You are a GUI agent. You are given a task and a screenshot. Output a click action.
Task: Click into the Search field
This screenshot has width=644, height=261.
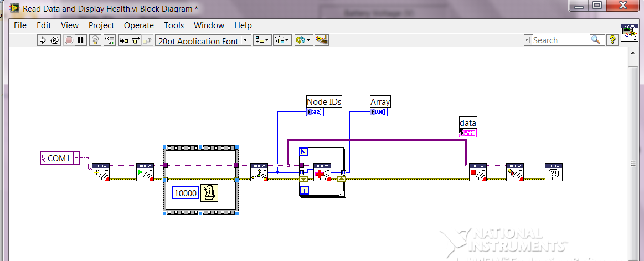[x=559, y=40]
